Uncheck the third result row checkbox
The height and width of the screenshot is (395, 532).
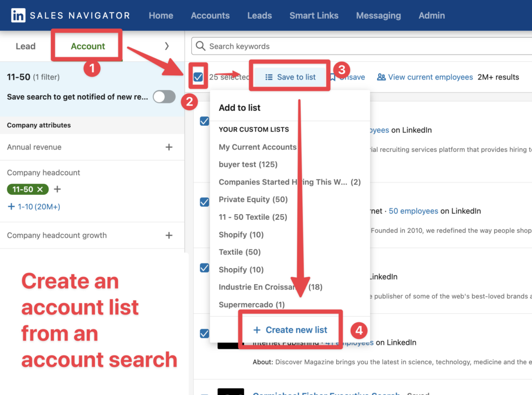click(205, 268)
